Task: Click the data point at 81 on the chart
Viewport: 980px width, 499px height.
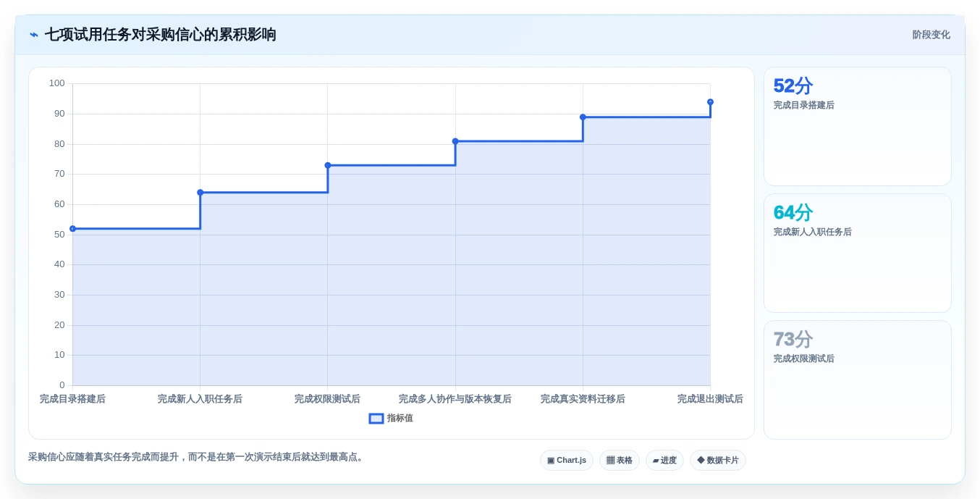Action: coord(455,141)
